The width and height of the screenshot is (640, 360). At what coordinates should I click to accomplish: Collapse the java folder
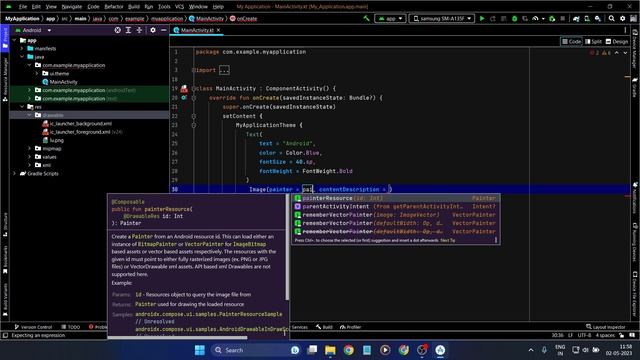pos(22,57)
